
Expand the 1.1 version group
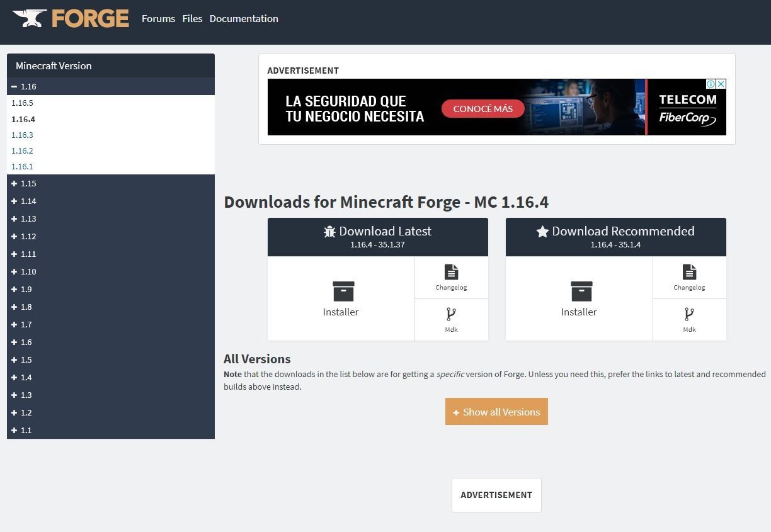[14, 431]
